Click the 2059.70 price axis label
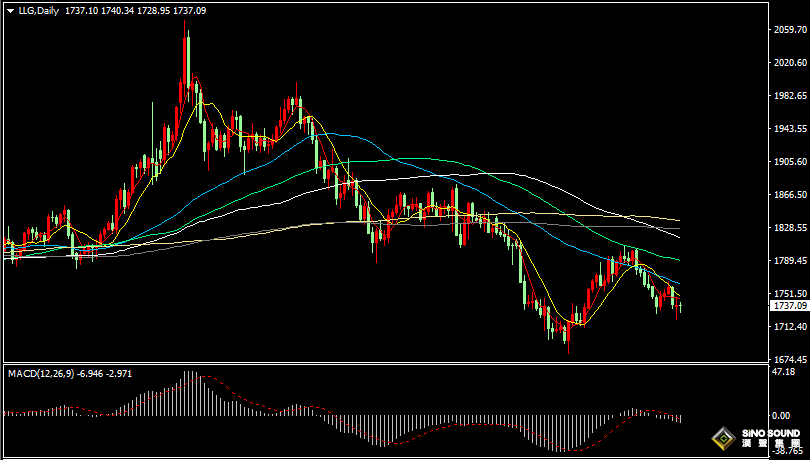This screenshot has width=810, height=460. click(789, 30)
